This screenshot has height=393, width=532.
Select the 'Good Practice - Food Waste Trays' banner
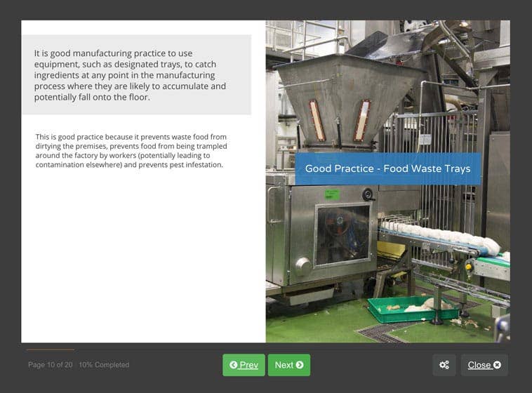point(387,168)
